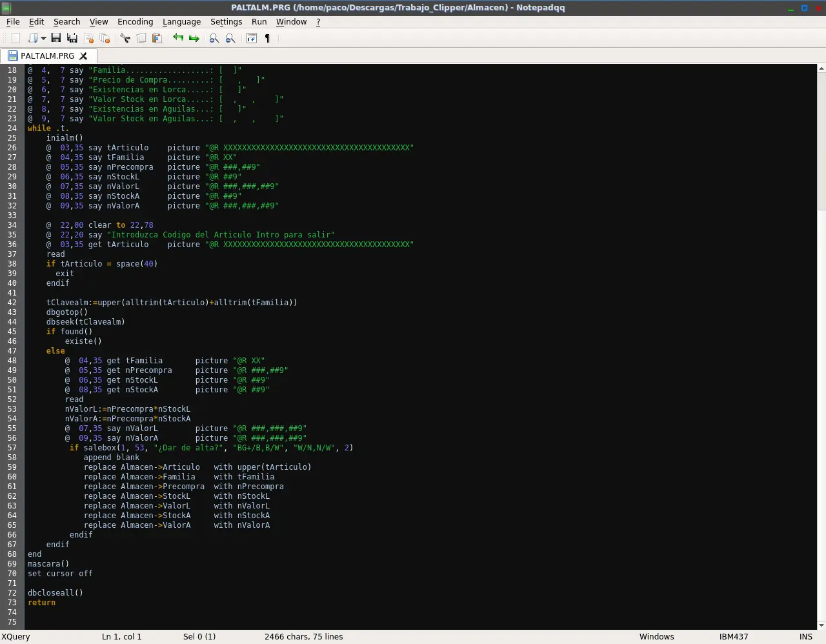This screenshot has height=644, width=826.
Task: Click the INS insert mode indicator
Action: (806, 636)
